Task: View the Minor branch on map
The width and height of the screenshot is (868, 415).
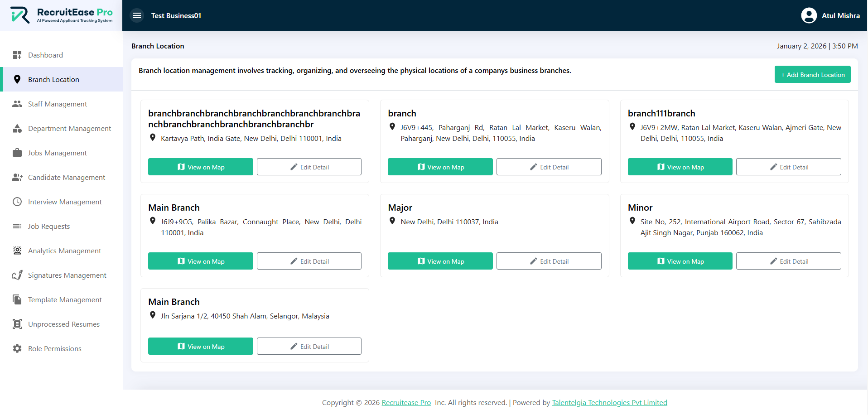Action: (x=680, y=261)
